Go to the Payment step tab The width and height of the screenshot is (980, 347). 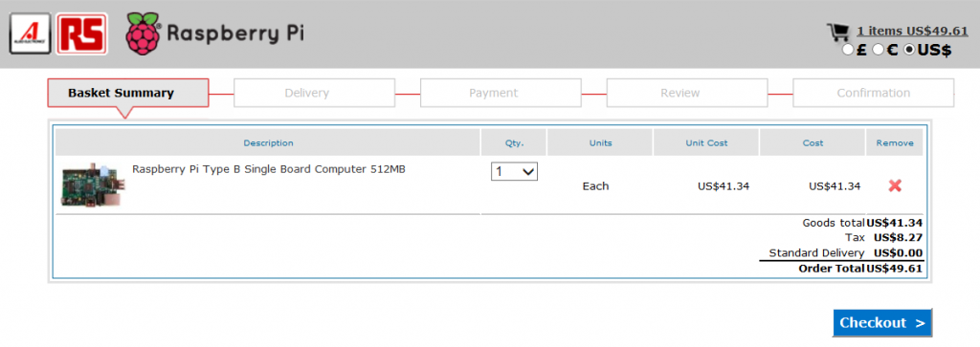pos(501,93)
